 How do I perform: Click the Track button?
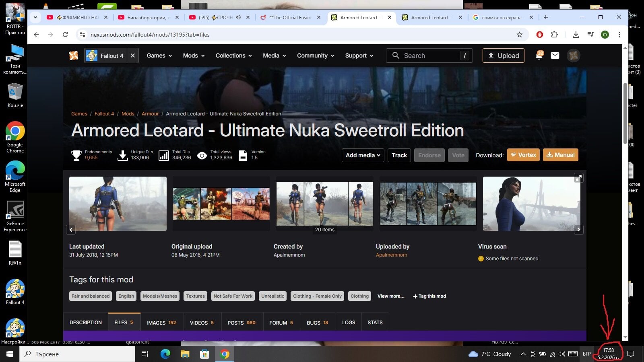(x=399, y=155)
